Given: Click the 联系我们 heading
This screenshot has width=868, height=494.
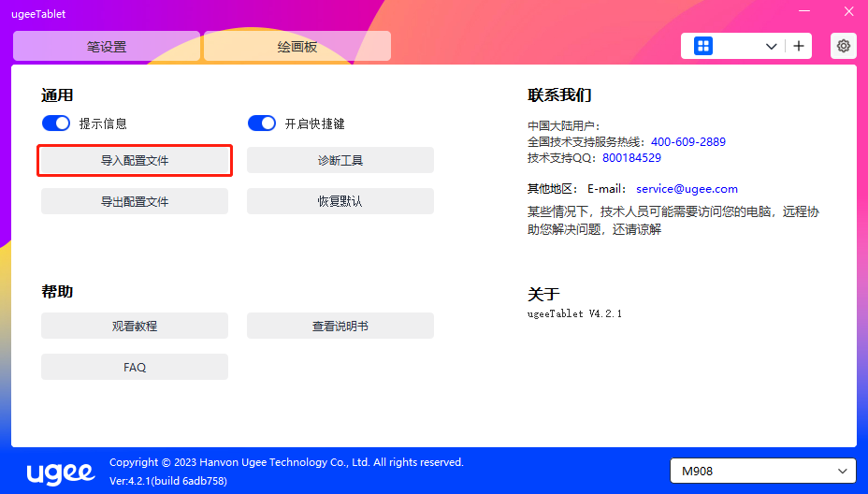Looking at the screenshot, I should tap(559, 94).
